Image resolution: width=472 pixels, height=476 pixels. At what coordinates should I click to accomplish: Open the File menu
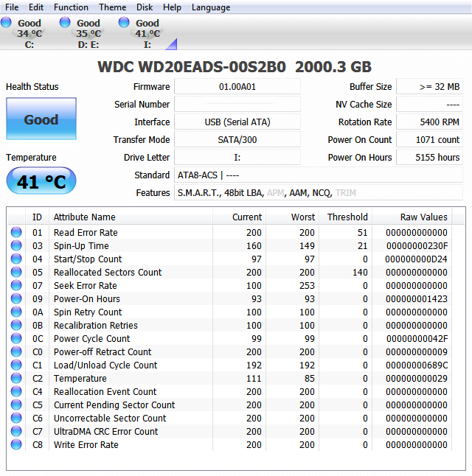pyautogui.click(x=12, y=7)
